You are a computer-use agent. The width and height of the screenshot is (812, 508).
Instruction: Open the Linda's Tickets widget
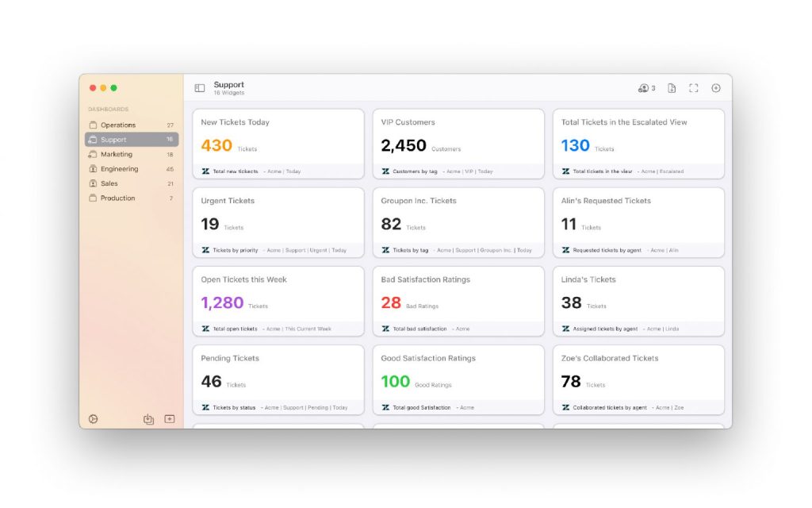(638, 302)
